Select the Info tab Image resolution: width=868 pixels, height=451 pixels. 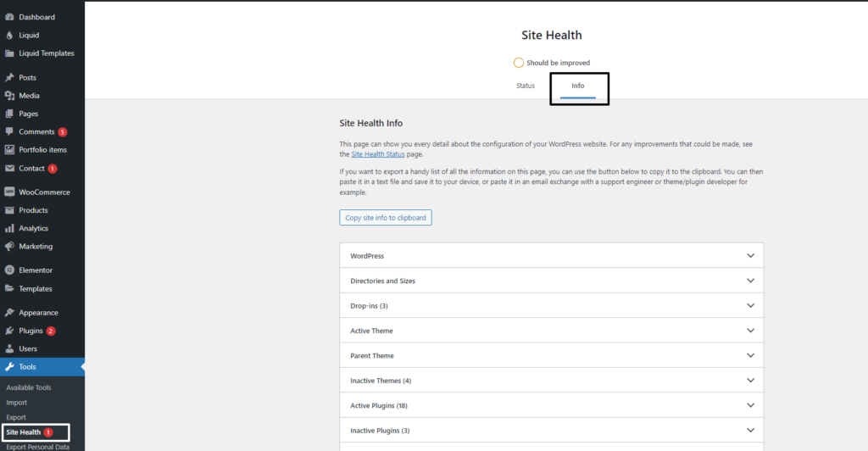click(578, 86)
